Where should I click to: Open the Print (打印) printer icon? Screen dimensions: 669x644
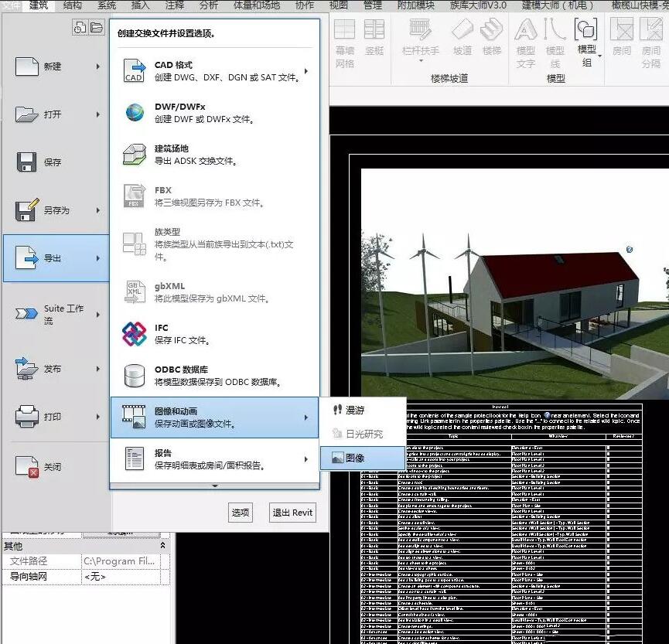28,417
